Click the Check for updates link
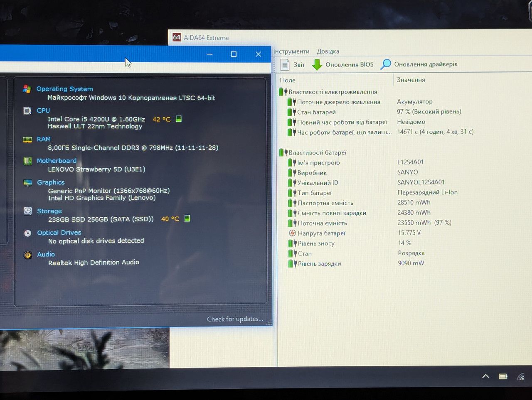This screenshot has width=532, height=400. point(235,319)
